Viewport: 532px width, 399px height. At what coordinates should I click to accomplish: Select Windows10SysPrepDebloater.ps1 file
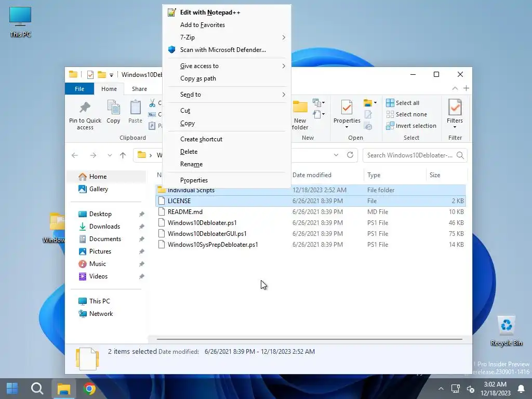click(x=311, y=245)
